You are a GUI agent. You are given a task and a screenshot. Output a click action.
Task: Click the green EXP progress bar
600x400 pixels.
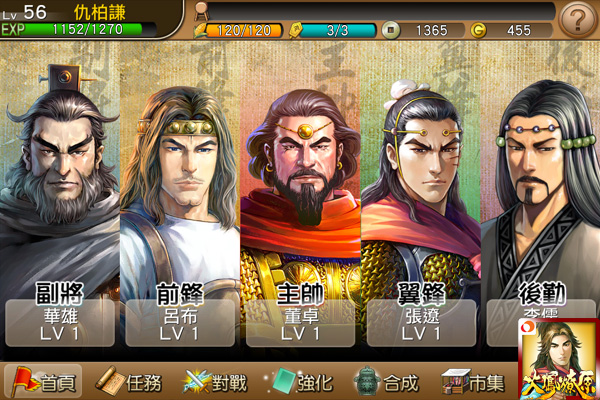pyautogui.click(x=78, y=29)
